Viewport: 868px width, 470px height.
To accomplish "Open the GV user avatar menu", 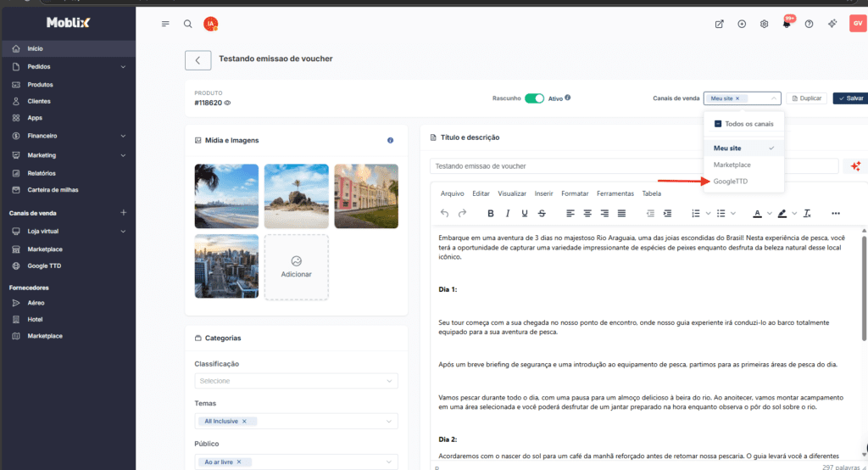I will [x=858, y=23].
